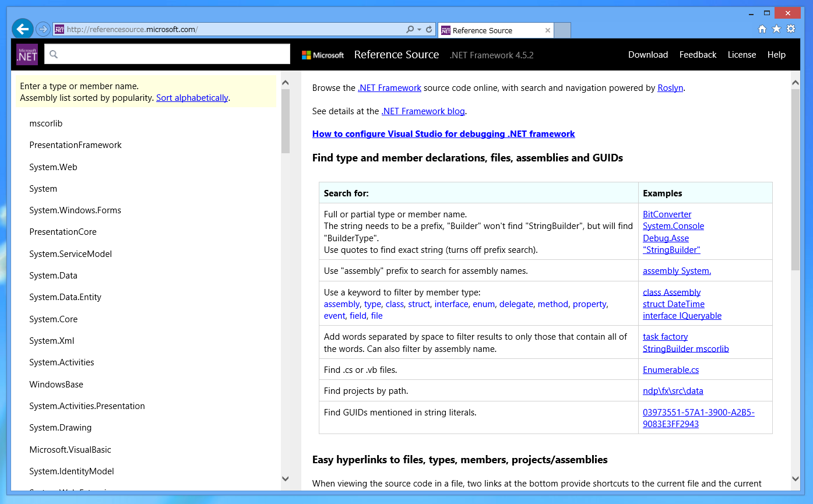Click the GUID 03973551-57A1 example link
The image size is (813, 504).
tap(698, 418)
